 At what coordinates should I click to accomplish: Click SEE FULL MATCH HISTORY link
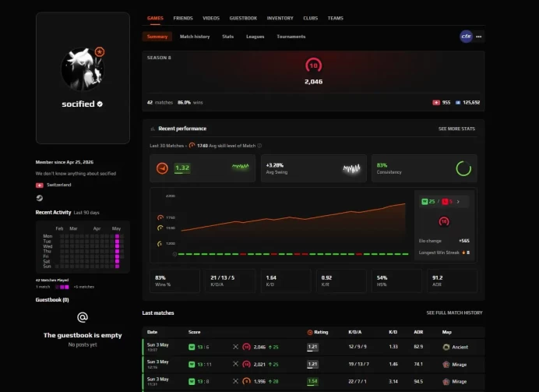tap(454, 313)
